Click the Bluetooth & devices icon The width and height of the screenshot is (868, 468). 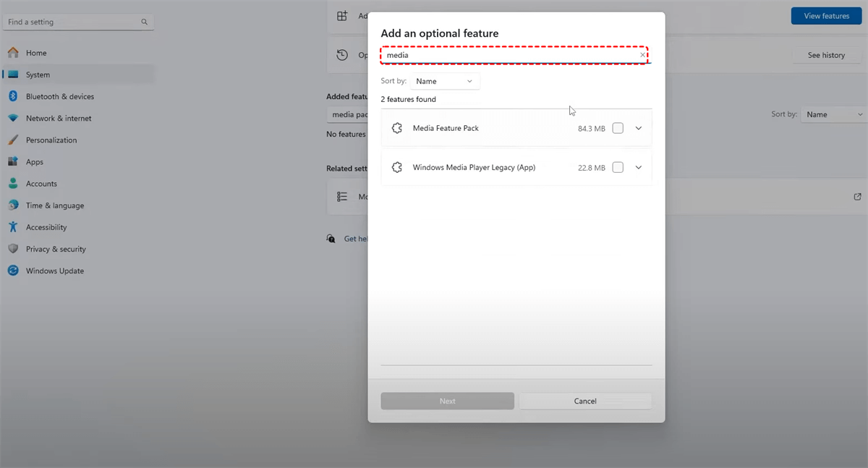[x=13, y=96]
